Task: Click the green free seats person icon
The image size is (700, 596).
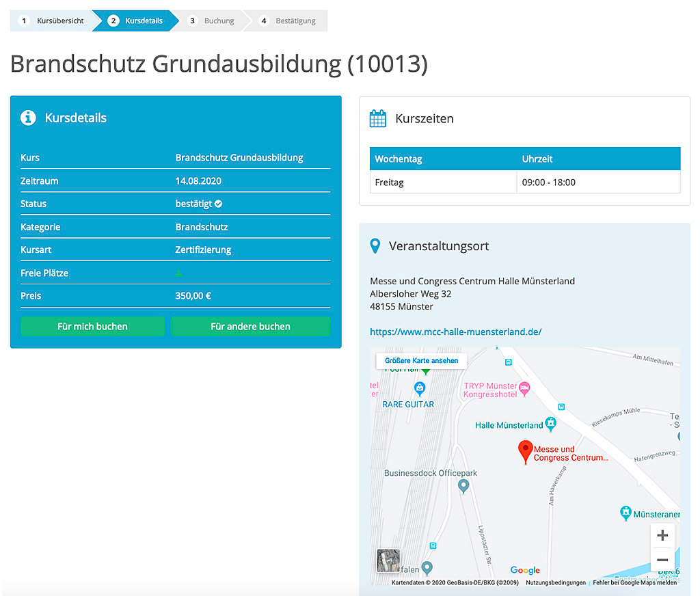Action: (x=178, y=273)
